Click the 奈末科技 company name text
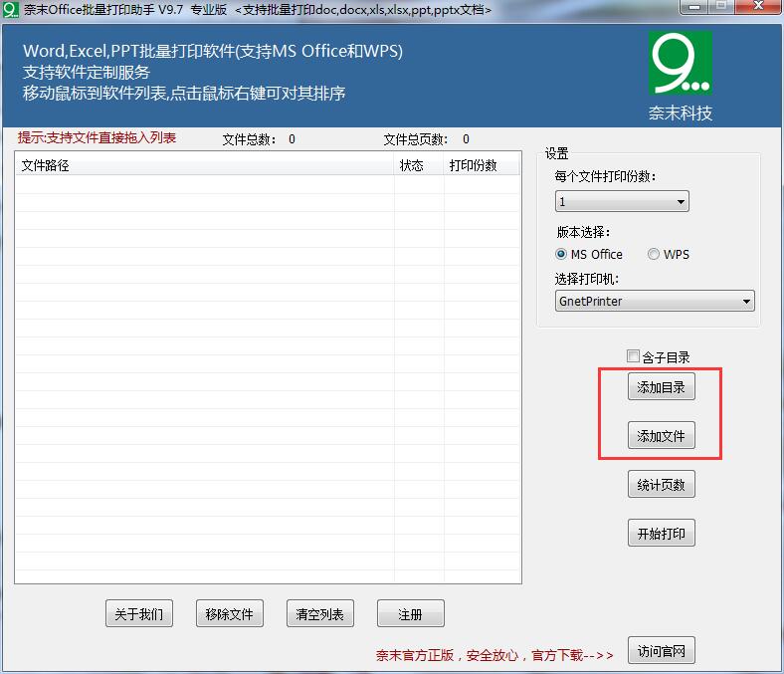This screenshot has width=784, height=674. point(680,113)
